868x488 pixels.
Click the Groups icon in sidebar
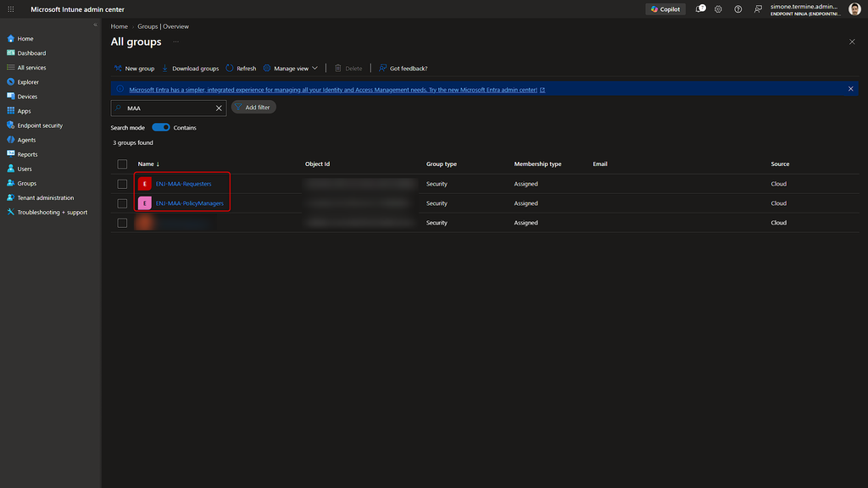[10, 183]
